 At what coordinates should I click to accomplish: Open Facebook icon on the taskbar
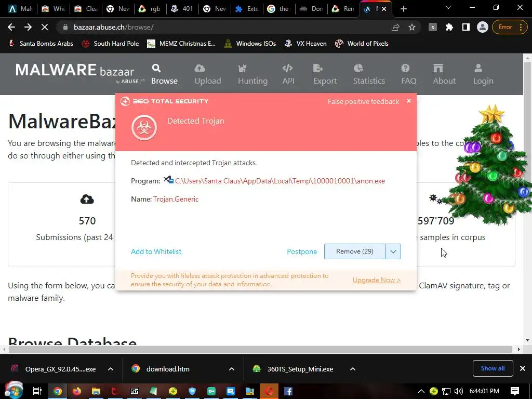pyautogui.click(x=288, y=391)
